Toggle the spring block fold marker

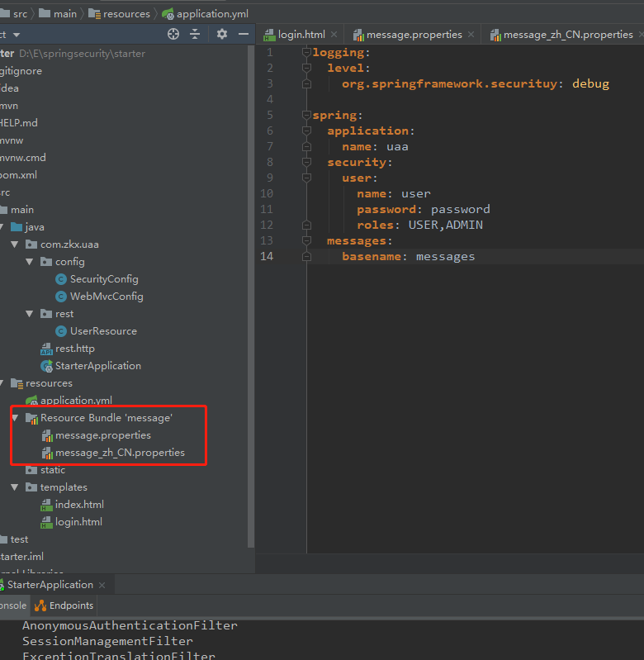coord(307,116)
